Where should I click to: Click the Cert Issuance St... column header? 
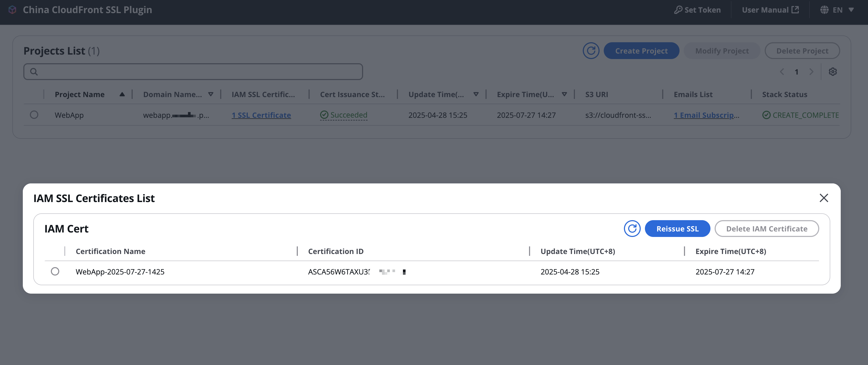[x=352, y=94]
